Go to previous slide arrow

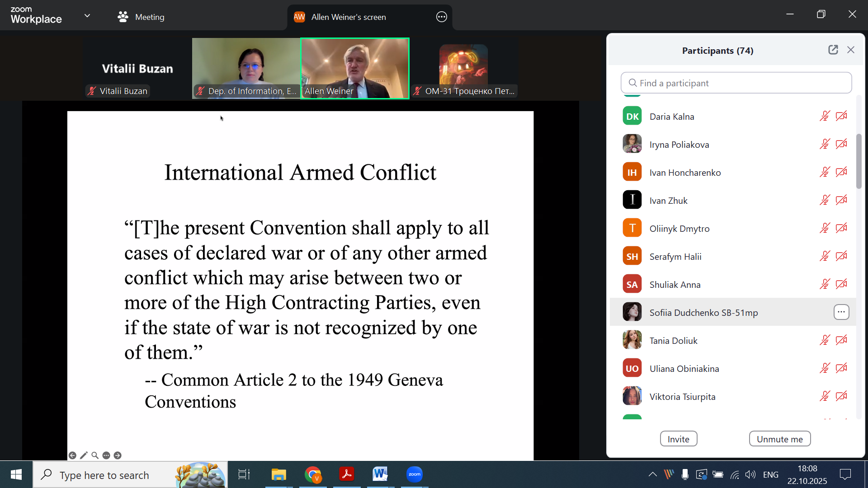(x=72, y=455)
